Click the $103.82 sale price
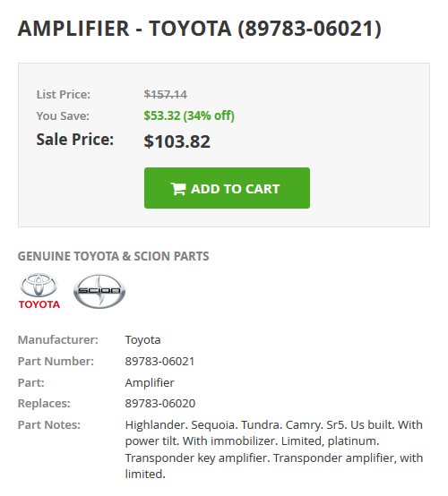 177,141
